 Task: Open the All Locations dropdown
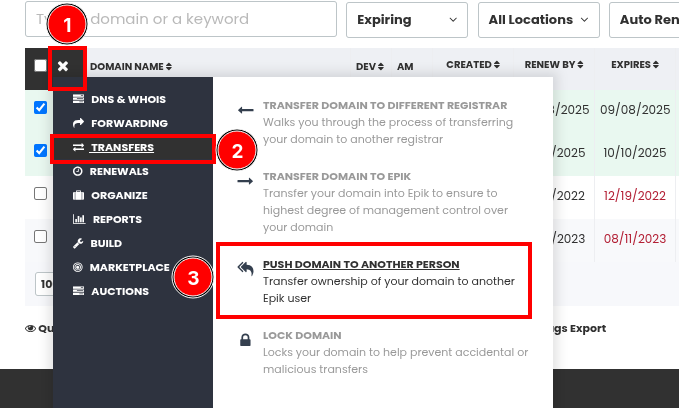539,20
